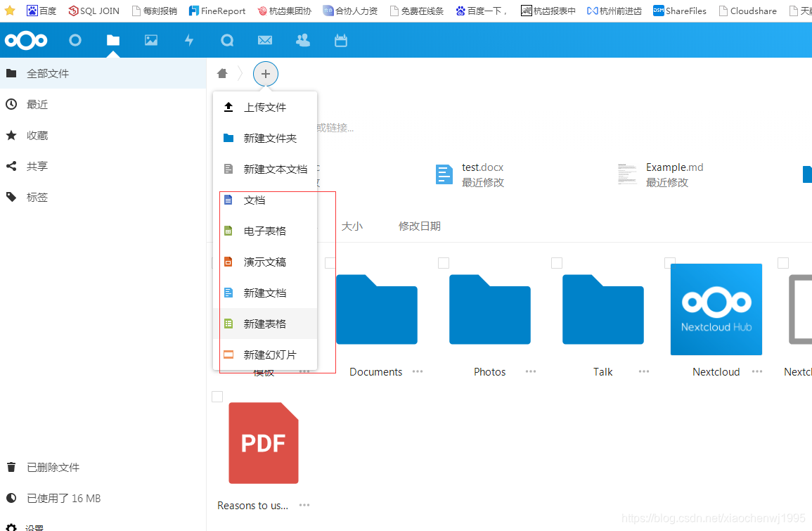Open the Talk app icon
This screenshot has width=812, height=531.
coord(227,40)
